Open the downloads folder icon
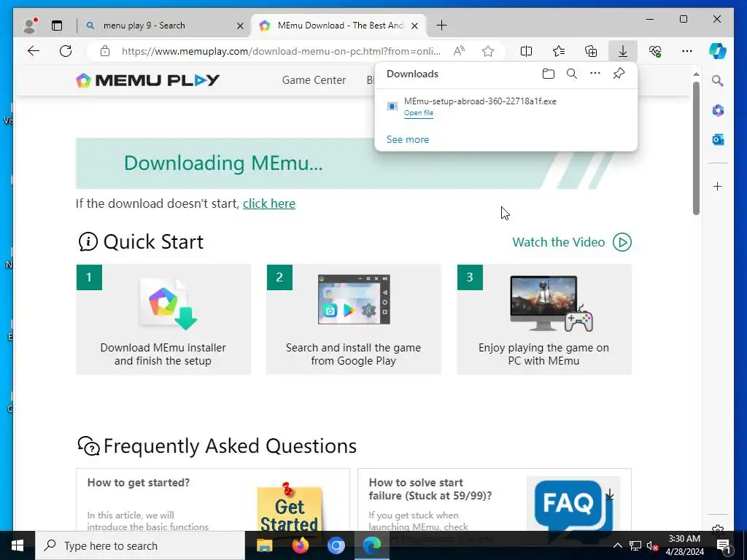The image size is (747, 560). (x=549, y=74)
